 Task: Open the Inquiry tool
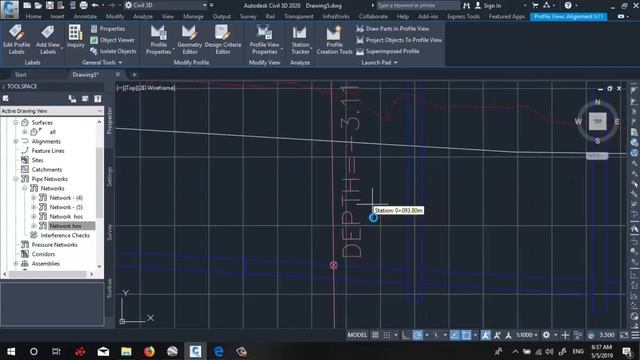tap(76, 37)
